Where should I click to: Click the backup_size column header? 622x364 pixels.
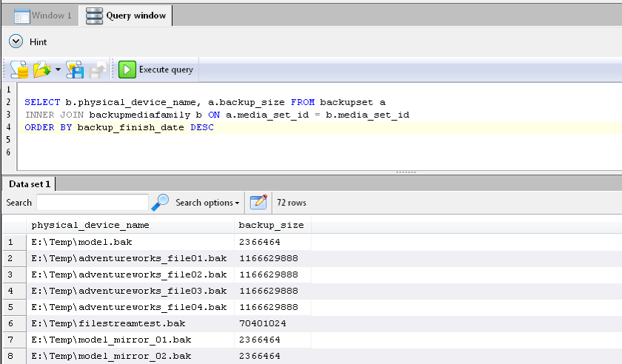click(270, 225)
